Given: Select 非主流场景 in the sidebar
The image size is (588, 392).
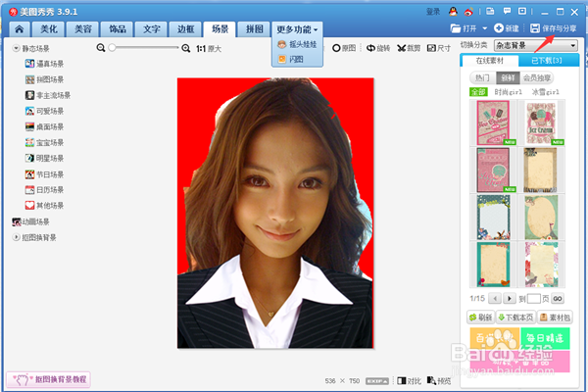Looking at the screenshot, I should point(48,95).
